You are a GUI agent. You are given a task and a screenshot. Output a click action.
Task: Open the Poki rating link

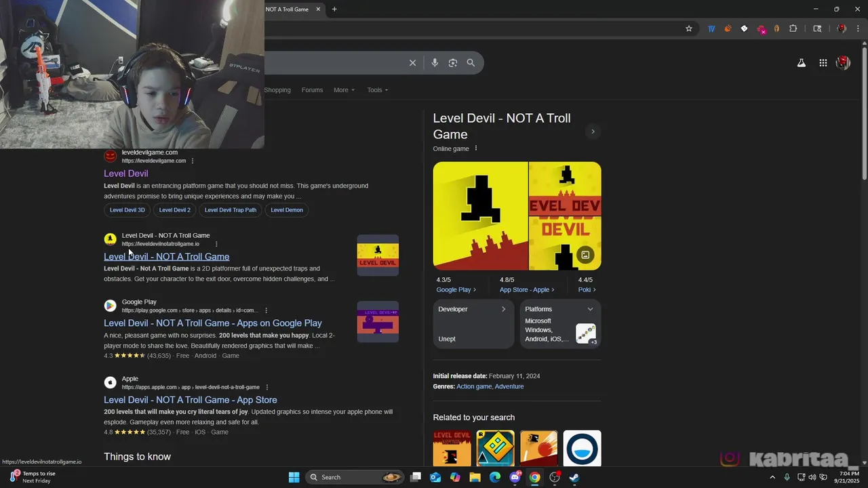587,290
